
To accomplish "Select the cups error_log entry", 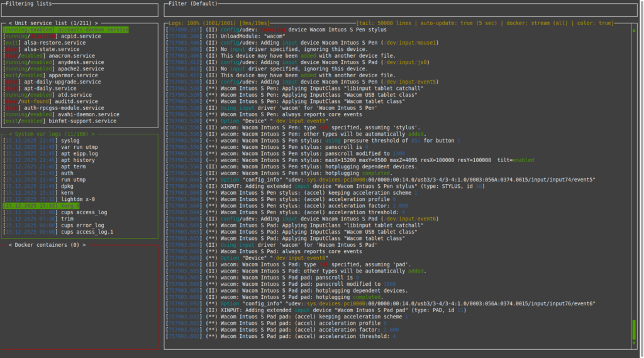I will click(x=84, y=225).
